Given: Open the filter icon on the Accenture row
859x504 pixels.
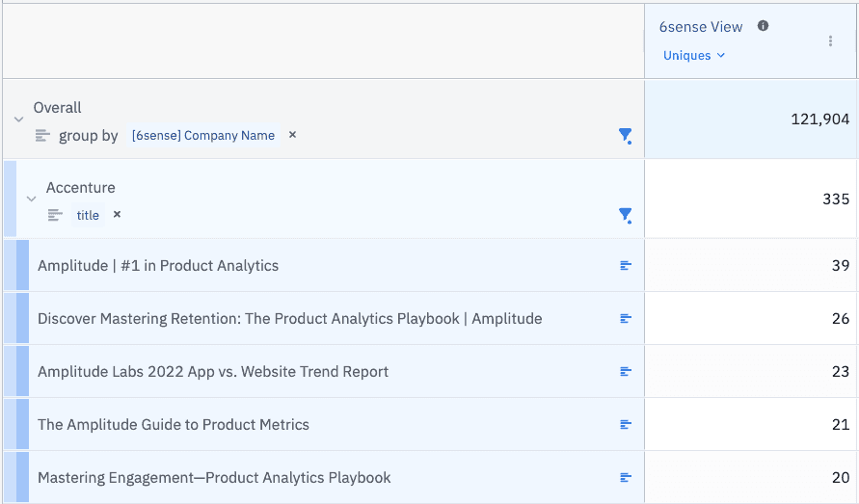Looking at the screenshot, I should click(x=625, y=215).
